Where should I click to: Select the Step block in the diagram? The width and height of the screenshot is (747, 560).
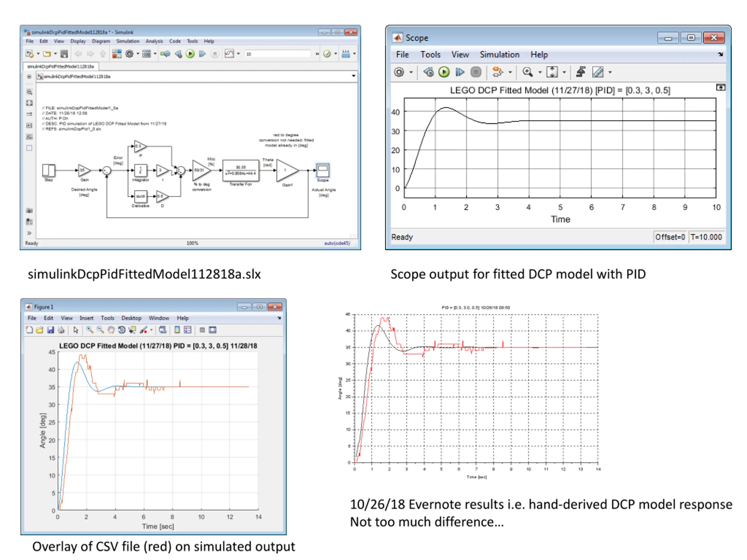click(49, 170)
